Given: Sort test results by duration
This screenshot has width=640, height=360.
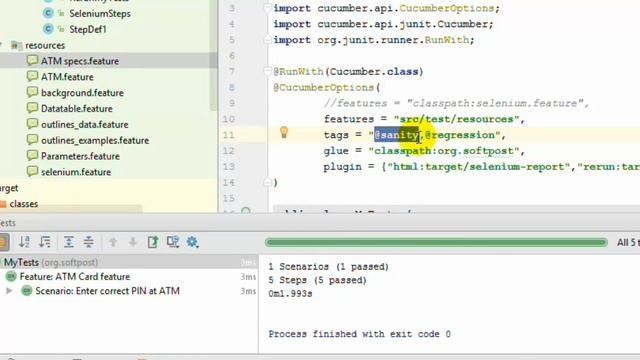Looking at the screenshot, I should coord(44,242).
